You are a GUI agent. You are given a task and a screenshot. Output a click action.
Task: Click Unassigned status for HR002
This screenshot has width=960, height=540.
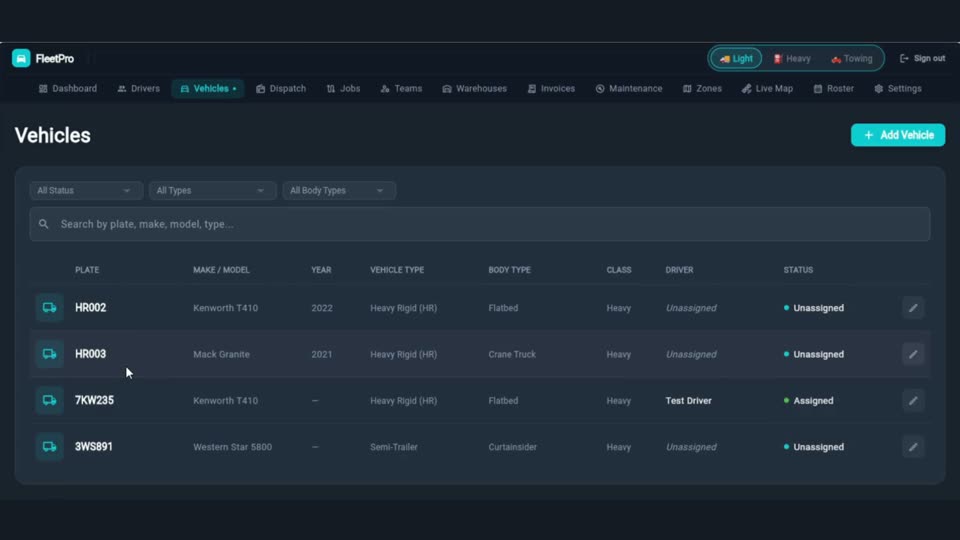[x=814, y=308]
